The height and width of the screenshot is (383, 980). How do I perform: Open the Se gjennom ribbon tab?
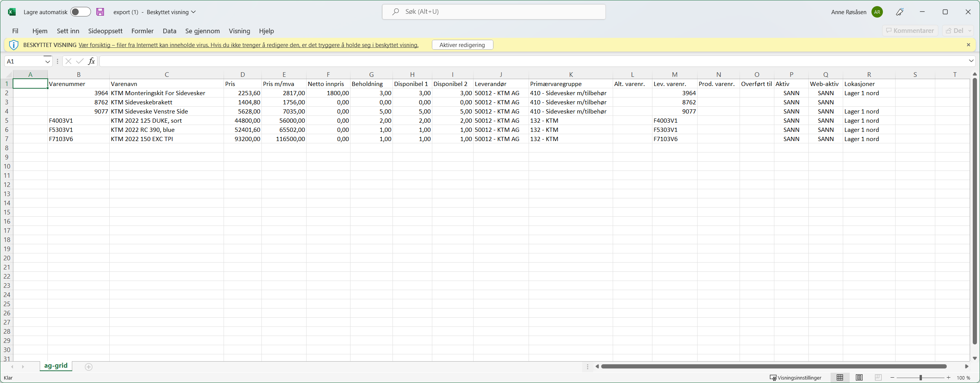[203, 31]
